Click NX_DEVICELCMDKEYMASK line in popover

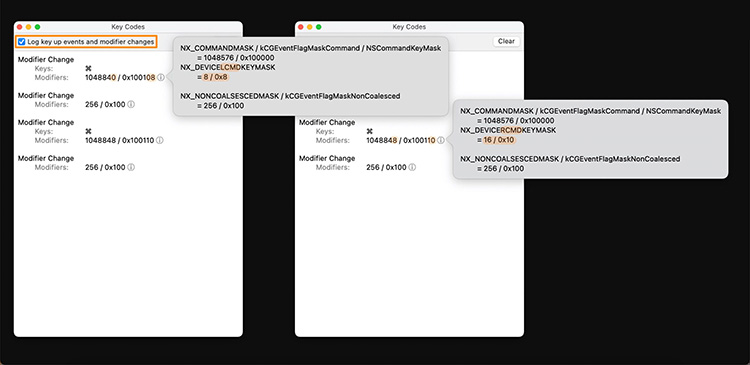point(228,67)
